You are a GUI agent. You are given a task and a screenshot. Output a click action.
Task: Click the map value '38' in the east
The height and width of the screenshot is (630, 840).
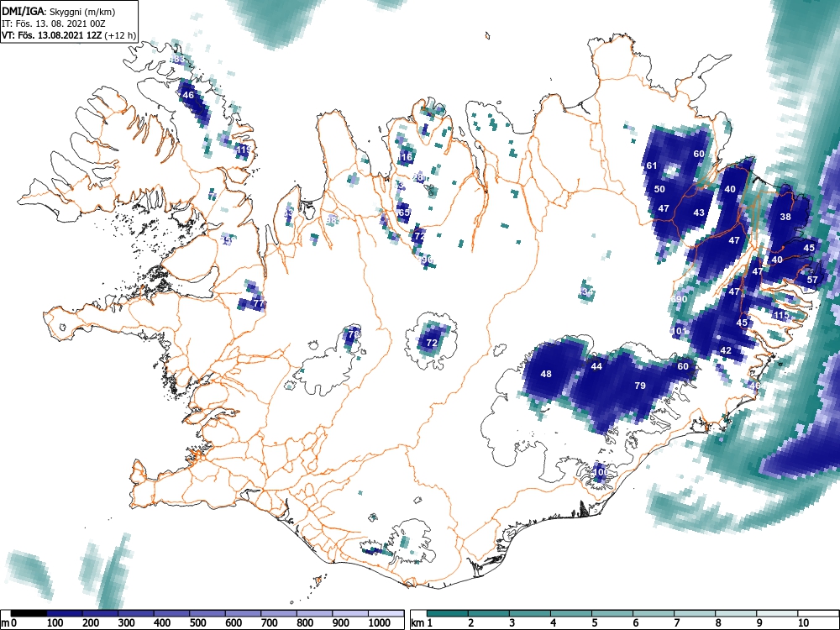[785, 217]
